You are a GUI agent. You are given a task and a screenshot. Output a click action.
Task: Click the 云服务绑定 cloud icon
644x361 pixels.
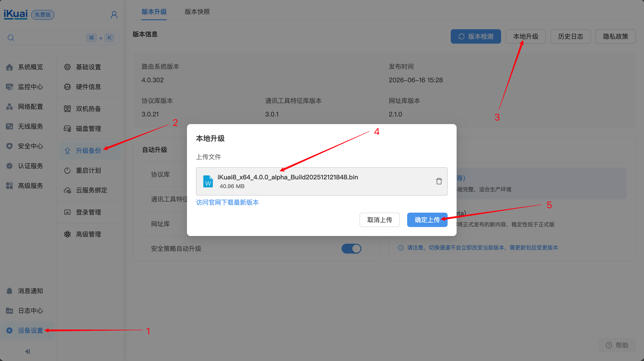coord(67,190)
